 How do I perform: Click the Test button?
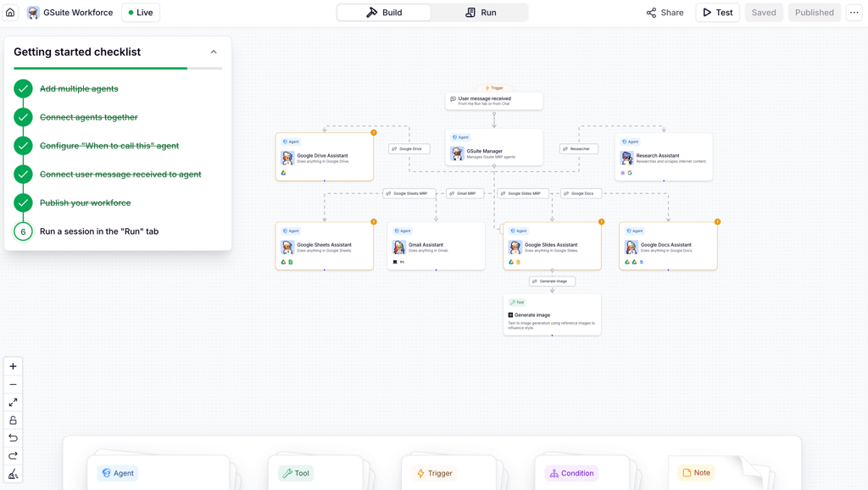[717, 12]
